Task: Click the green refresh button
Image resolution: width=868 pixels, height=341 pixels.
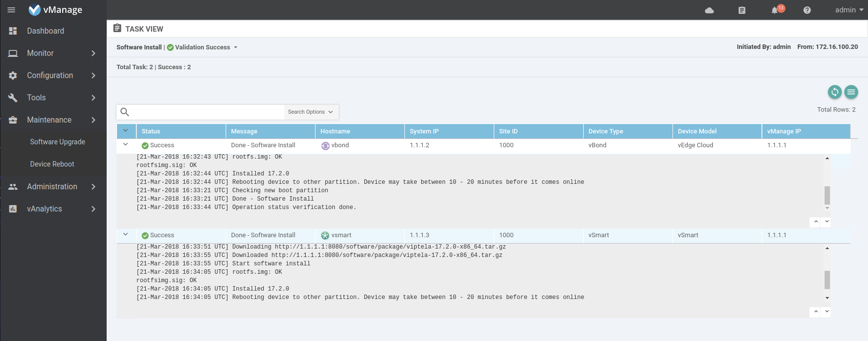Action: [x=834, y=92]
